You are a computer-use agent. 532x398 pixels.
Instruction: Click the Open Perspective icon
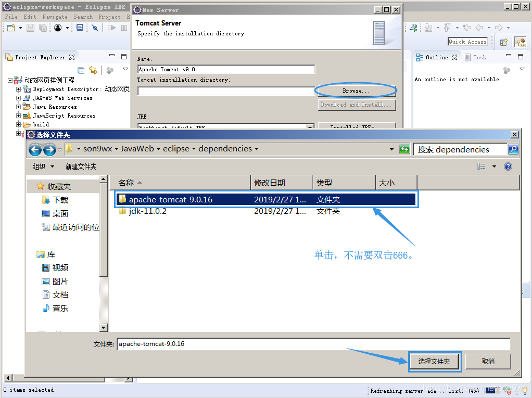[504, 42]
